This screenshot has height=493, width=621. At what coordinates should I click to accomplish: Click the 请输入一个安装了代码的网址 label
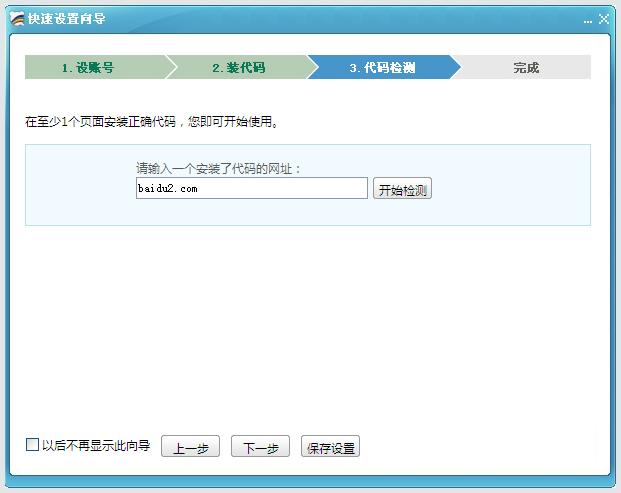(219, 168)
